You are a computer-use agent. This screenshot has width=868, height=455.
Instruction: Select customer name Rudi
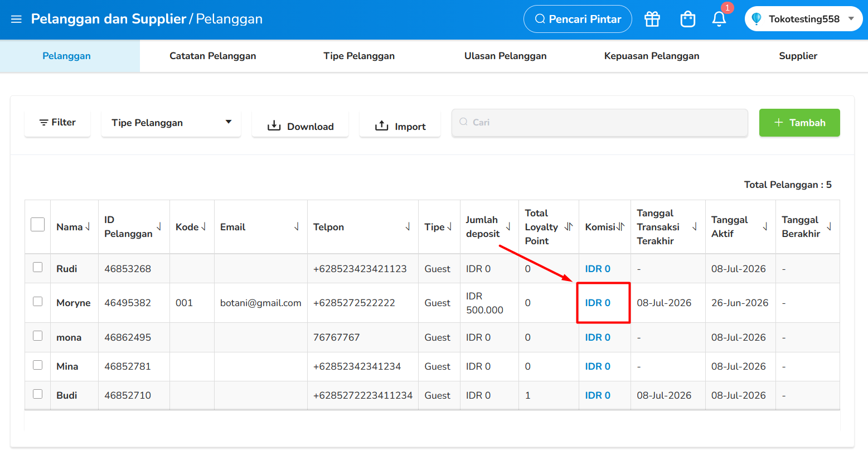click(x=67, y=269)
